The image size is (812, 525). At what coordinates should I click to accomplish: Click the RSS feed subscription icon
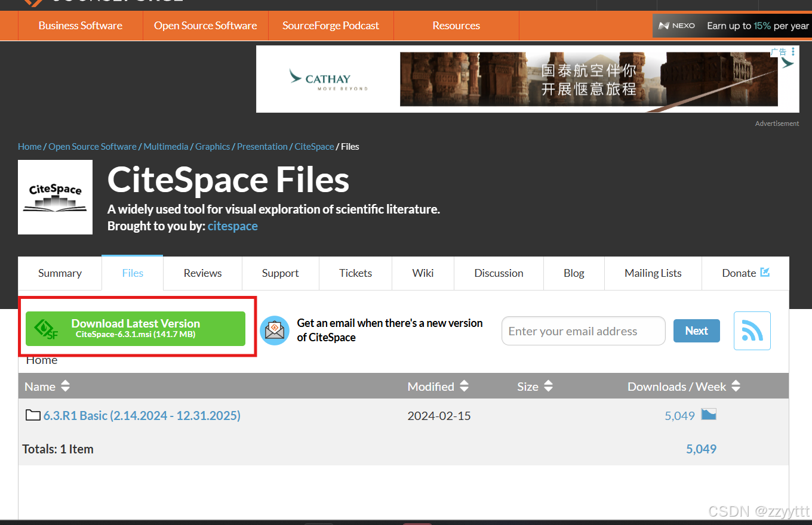pos(752,331)
